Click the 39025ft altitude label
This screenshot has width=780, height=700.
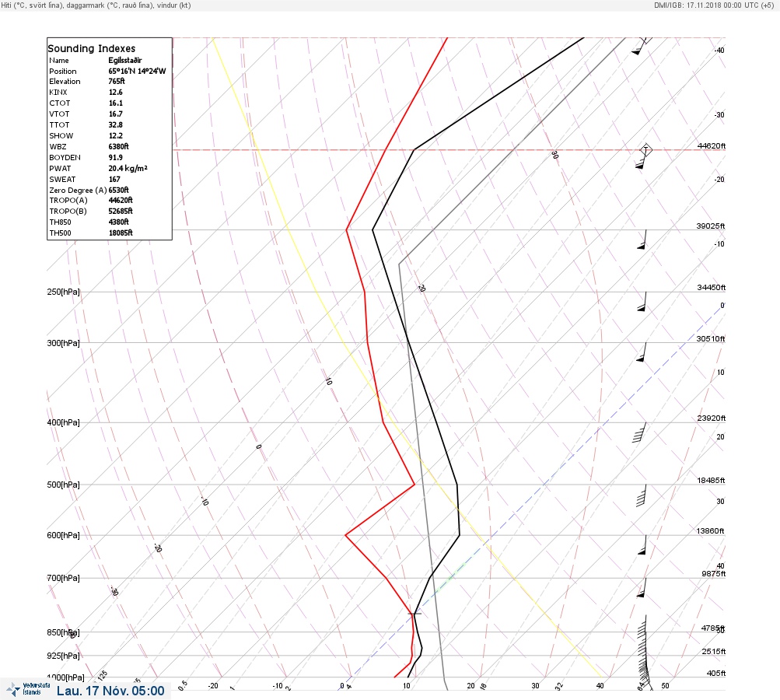point(711,226)
